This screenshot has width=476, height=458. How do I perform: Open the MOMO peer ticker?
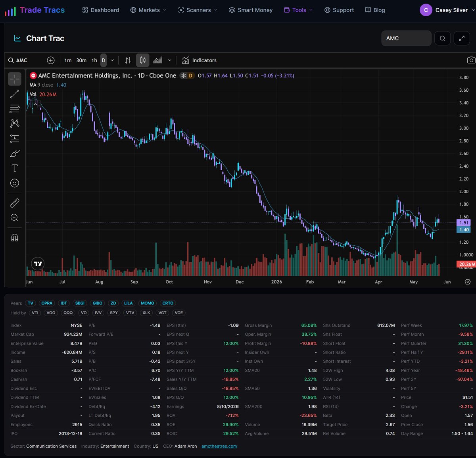coord(148,303)
